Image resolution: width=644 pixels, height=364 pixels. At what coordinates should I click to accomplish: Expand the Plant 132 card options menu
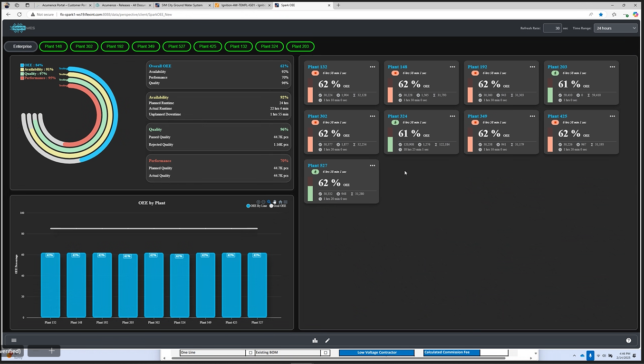pyautogui.click(x=373, y=67)
